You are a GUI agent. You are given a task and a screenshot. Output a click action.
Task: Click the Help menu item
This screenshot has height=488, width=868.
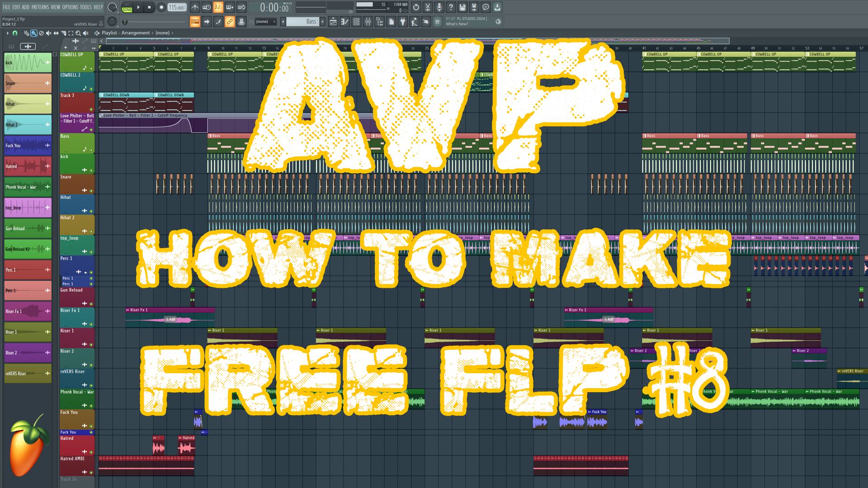tap(97, 7)
